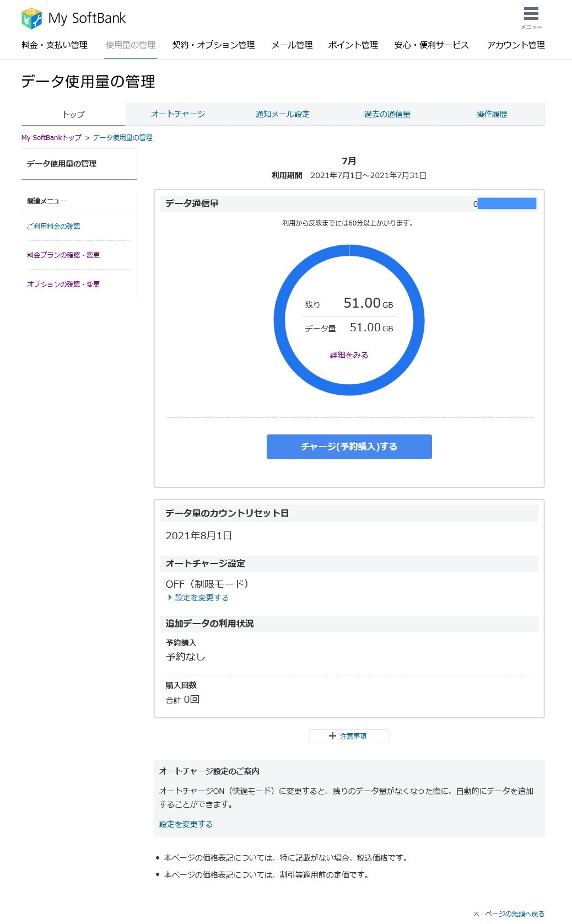572x924 pixels.
Task: Select the トップ tab
Action: point(73,114)
